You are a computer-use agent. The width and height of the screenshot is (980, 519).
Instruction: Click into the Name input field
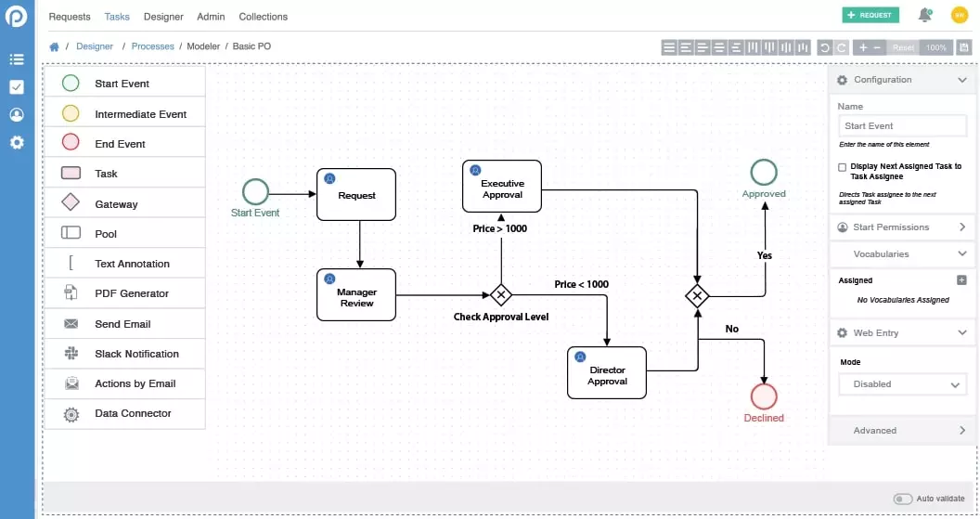click(902, 125)
